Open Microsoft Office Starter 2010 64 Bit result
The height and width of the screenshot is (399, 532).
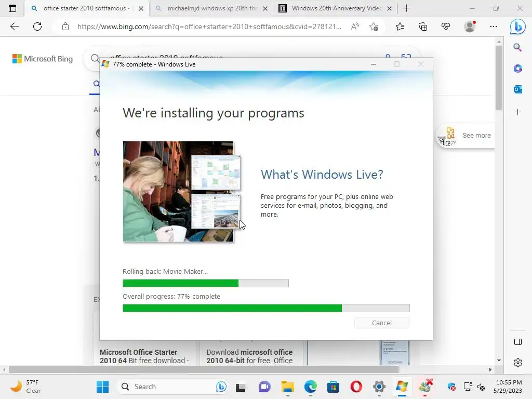[x=144, y=356]
